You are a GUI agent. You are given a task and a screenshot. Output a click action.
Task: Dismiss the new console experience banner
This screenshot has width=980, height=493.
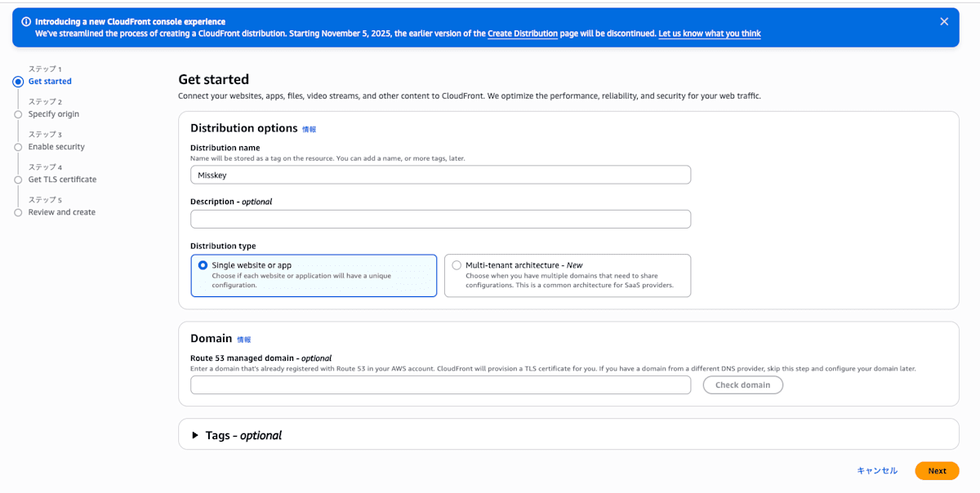(943, 20)
